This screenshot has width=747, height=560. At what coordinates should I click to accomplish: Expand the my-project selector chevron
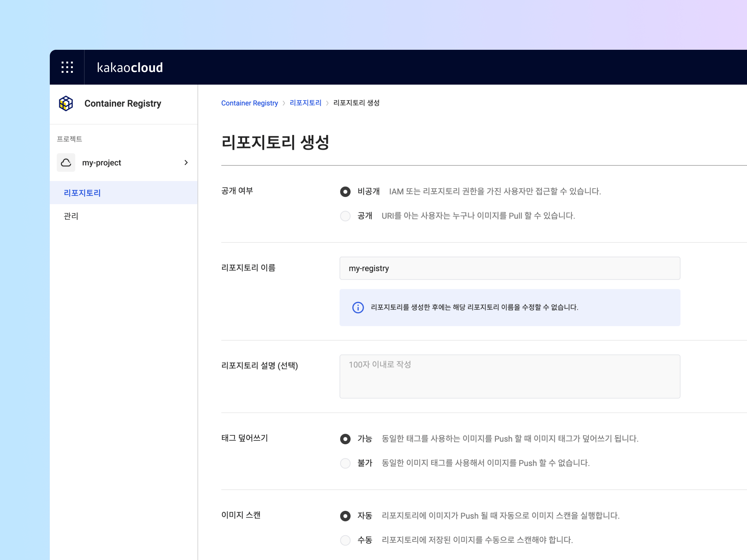[x=186, y=163]
